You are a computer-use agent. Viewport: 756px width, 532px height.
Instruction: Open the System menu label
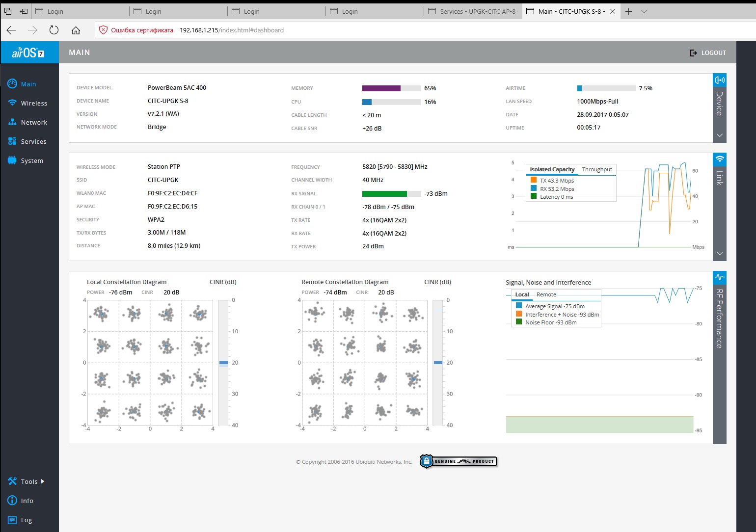point(32,160)
